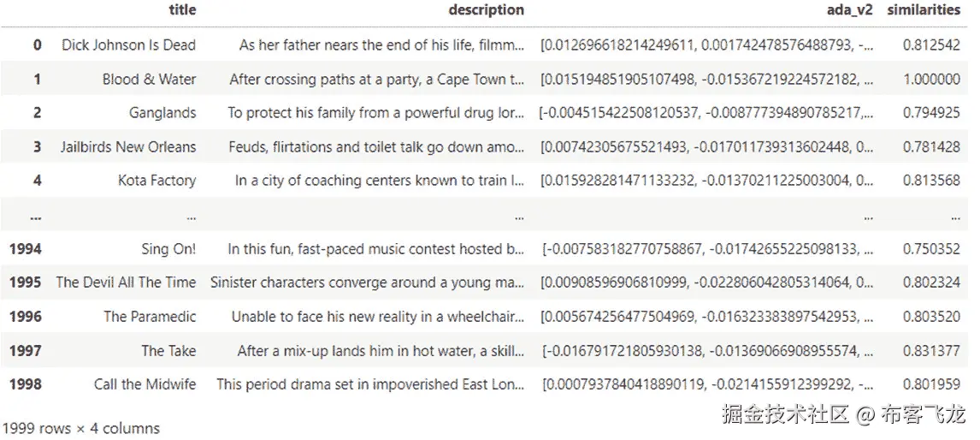Select similarity value 0.831377
Image resolution: width=980 pixels, height=440 pixels.
[x=931, y=350]
